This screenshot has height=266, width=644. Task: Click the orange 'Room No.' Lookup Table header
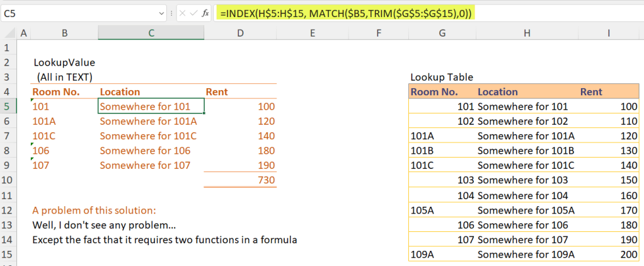(x=434, y=92)
